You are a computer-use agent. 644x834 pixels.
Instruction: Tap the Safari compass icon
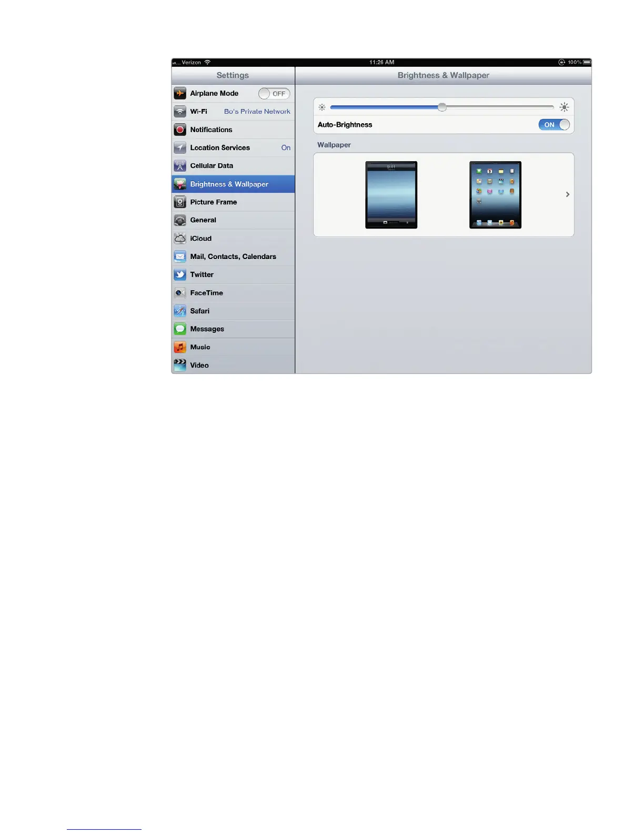(x=180, y=311)
